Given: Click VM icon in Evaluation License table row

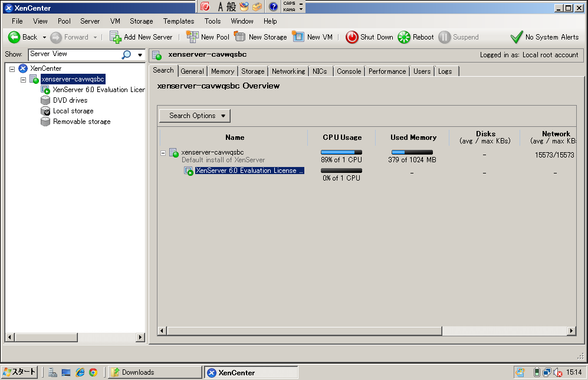Looking at the screenshot, I should pos(189,171).
